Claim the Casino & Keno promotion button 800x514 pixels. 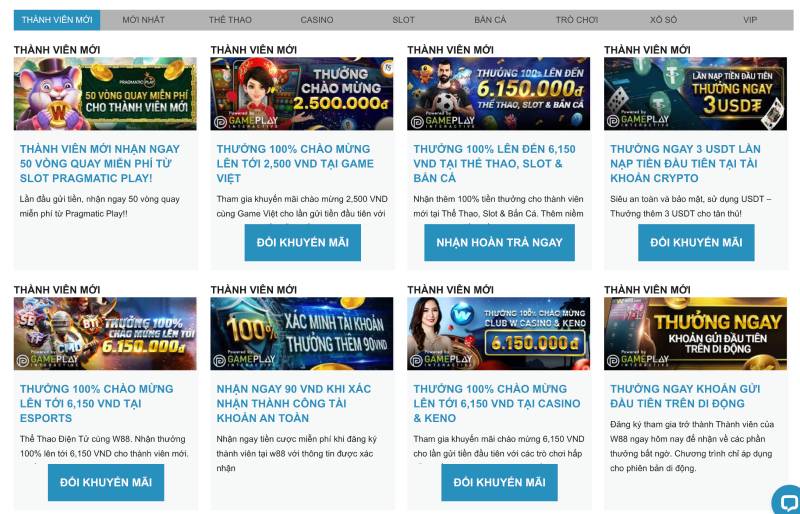click(x=499, y=482)
